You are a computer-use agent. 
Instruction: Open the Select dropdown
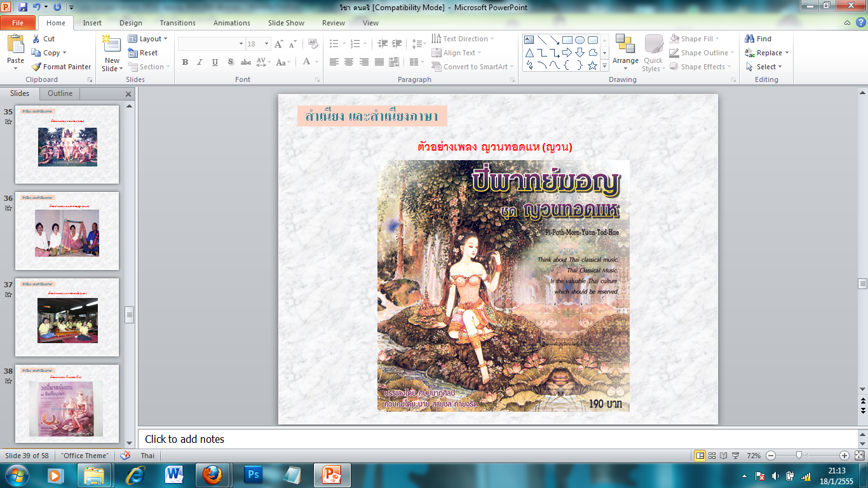764,67
